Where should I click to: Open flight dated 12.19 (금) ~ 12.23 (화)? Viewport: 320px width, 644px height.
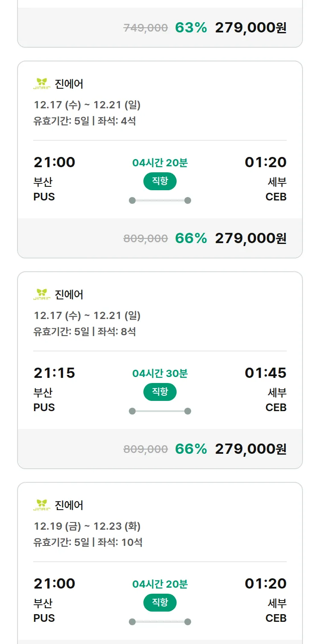point(87,526)
